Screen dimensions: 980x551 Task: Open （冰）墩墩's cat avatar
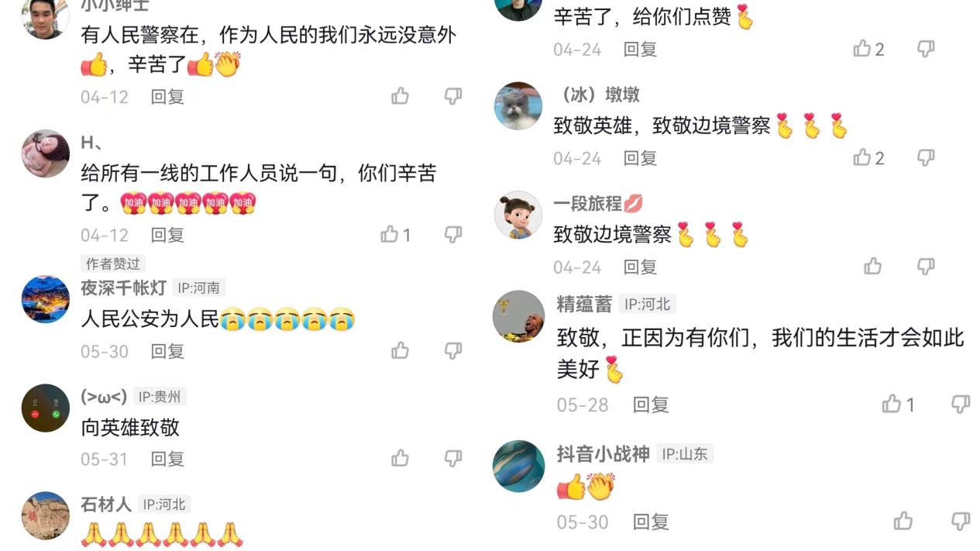click(518, 106)
